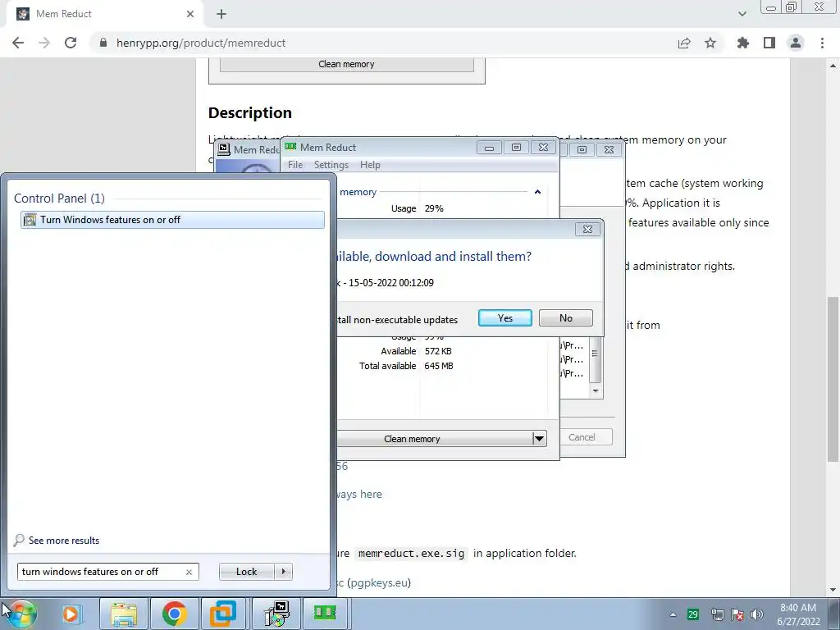This screenshot has height=630, width=840.
Task: Click the scrollbar down arrow in installer list
Action: pyautogui.click(x=596, y=391)
